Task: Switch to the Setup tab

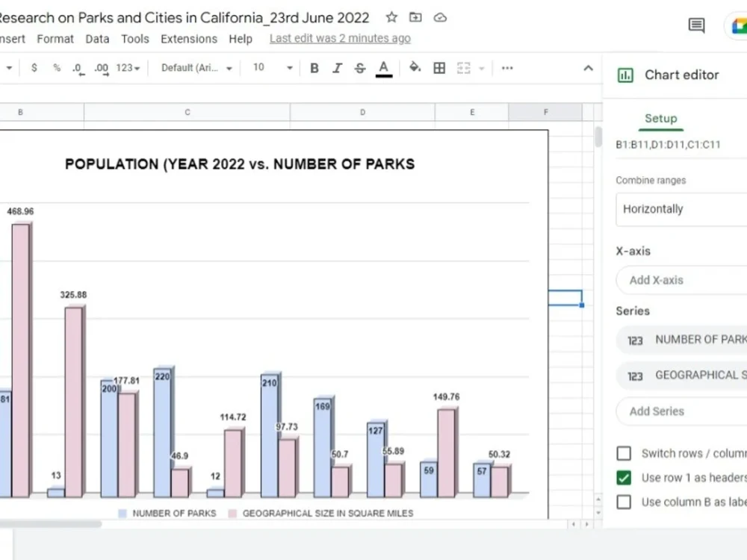Action: click(x=661, y=119)
